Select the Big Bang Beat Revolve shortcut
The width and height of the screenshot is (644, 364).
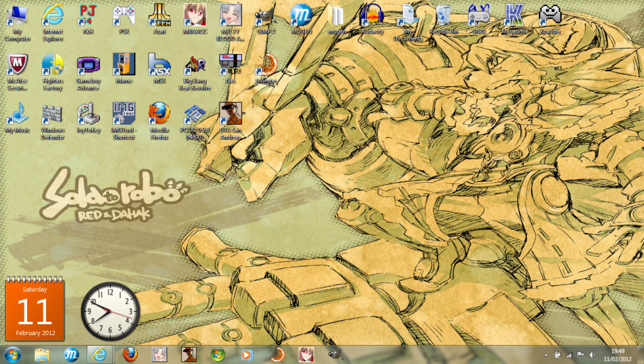coord(195,72)
